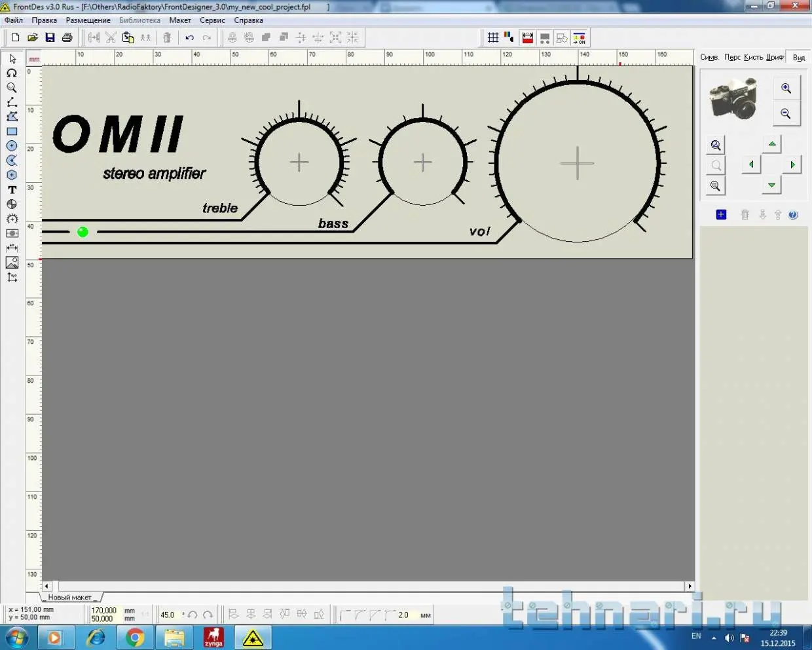Switch to the Перс tab
Image resolution: width=812 pixels, height=650 pixels.
coord(732,57)
